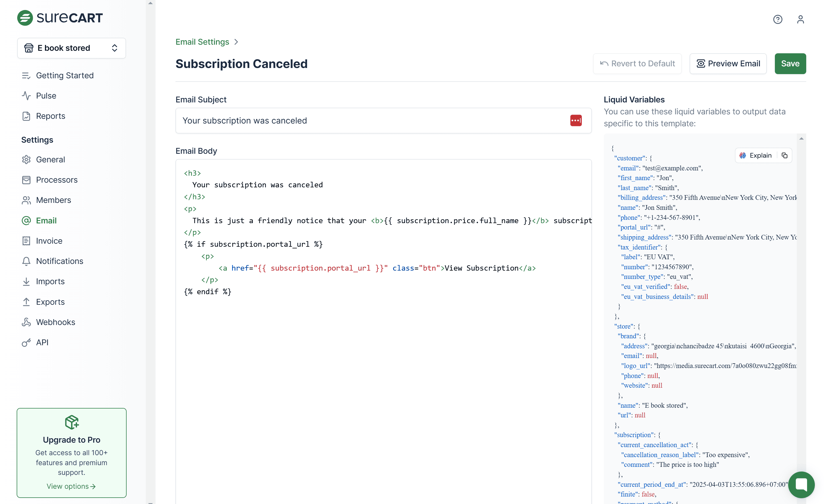This screenshot has height=504, width=824.
Task: Expand the E book stored store selector
Action: [72, 48]
